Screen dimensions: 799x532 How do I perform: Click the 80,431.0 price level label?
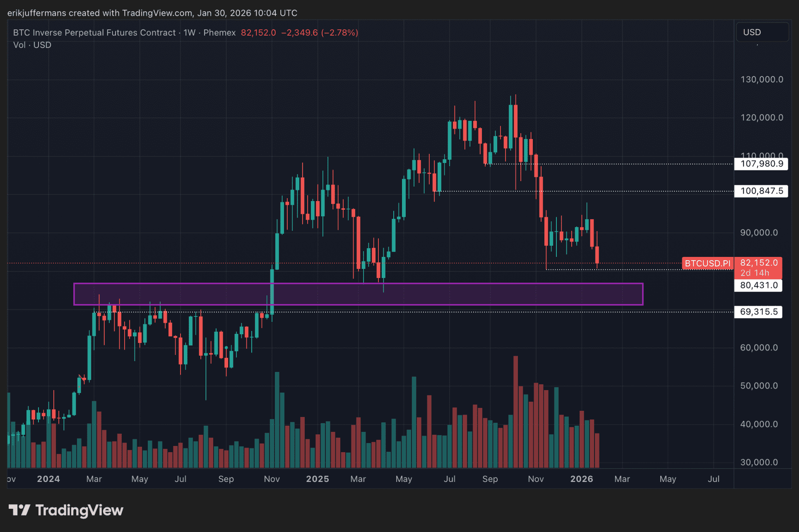(758, 285)
